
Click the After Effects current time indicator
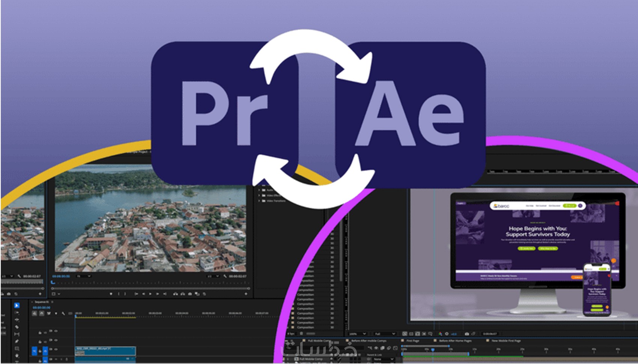pos(433,349)
